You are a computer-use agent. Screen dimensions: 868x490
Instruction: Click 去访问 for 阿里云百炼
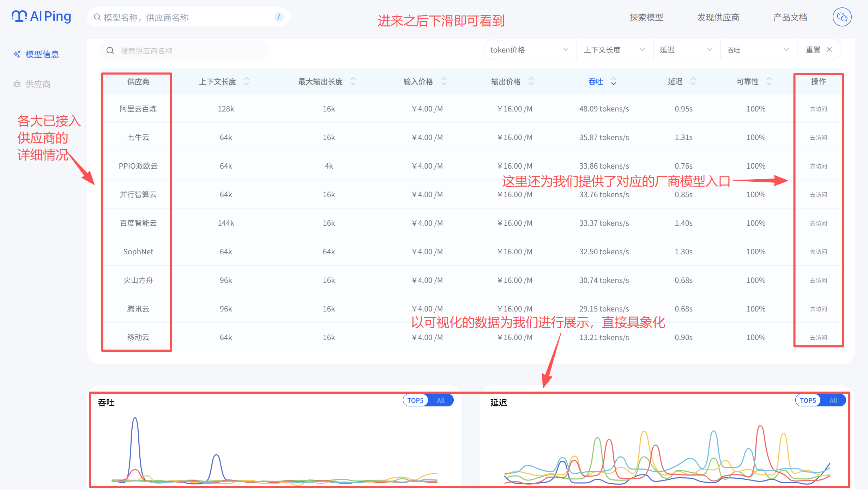[x=818, y=109]
